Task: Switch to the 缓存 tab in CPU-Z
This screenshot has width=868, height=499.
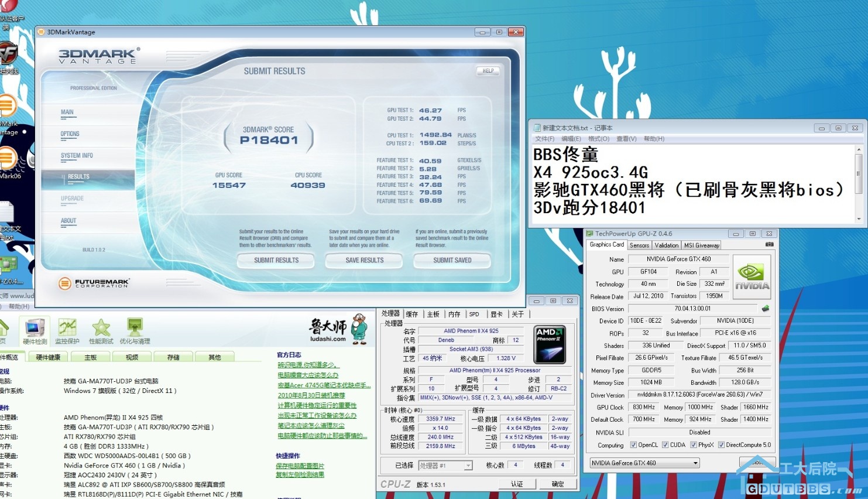Action: point(412,315)
